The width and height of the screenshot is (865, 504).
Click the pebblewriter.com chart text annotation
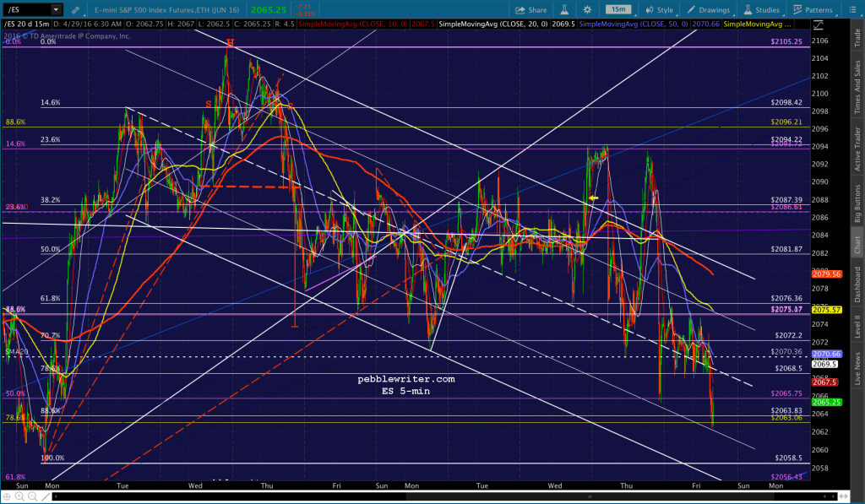406,379
